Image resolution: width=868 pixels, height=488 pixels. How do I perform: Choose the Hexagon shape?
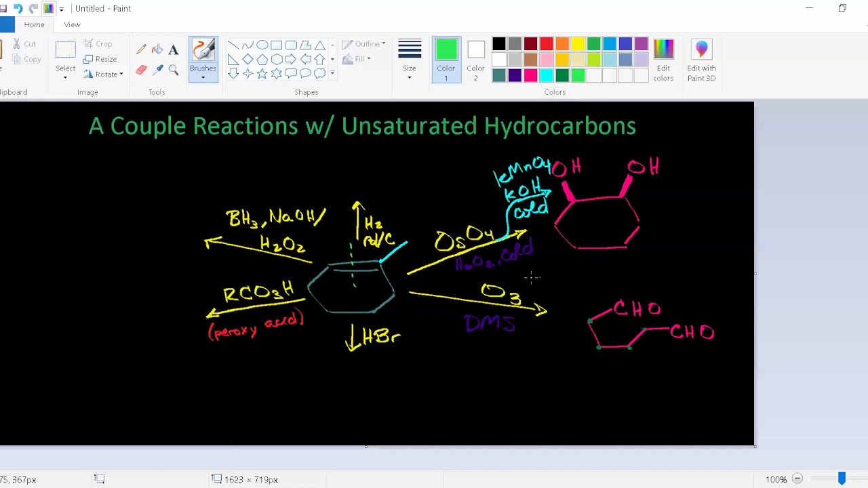(276, 59)
